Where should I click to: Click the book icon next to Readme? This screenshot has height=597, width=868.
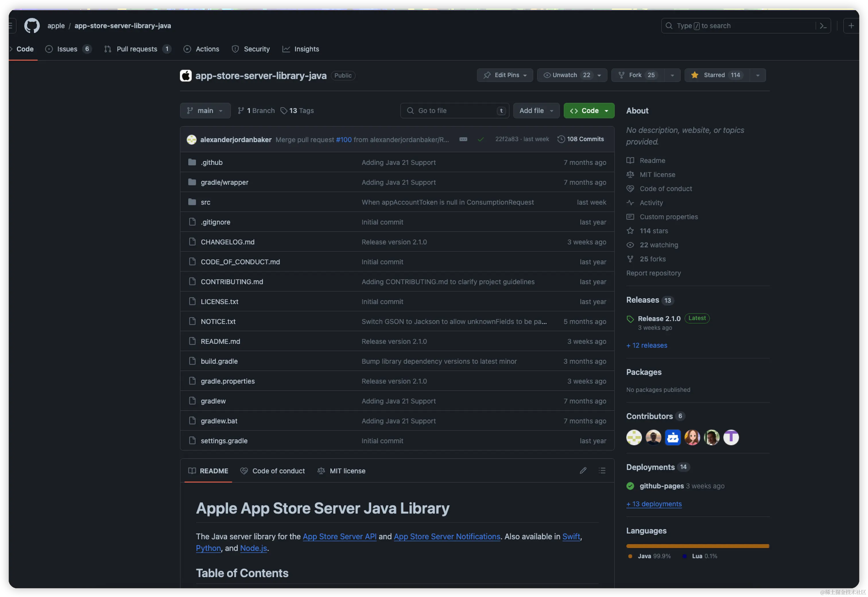(x=630, y=160)
